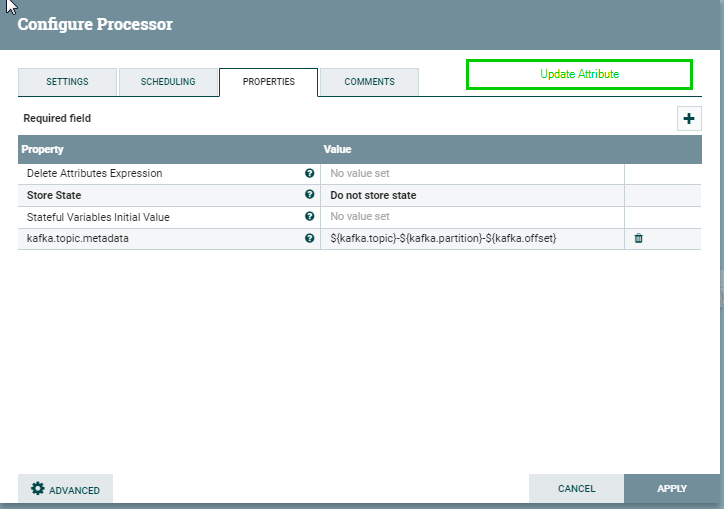Go to the Comments tab

coord(369,82)
